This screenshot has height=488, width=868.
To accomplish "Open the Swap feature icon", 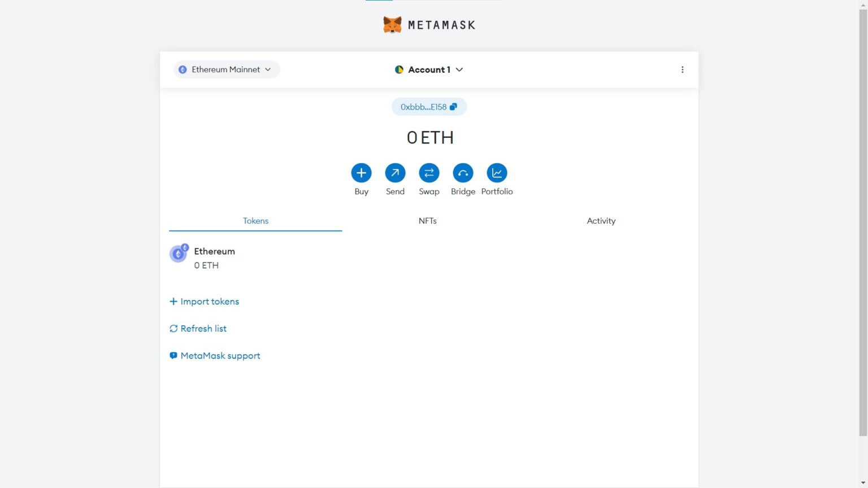I will click(429, 173).
